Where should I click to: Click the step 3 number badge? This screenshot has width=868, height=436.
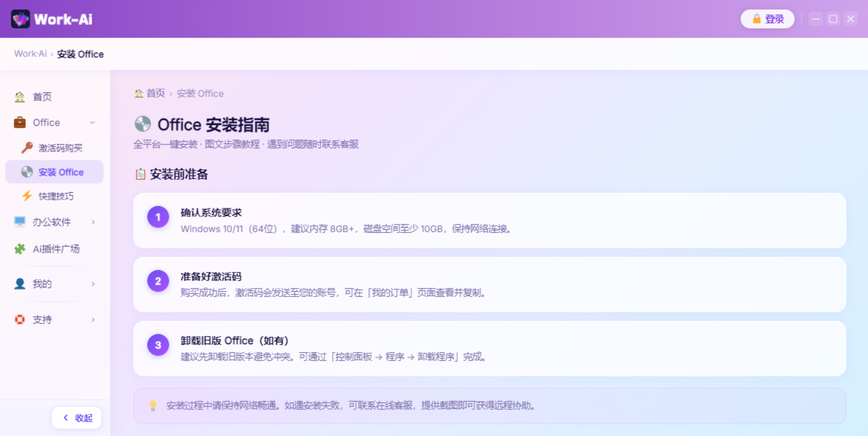coord(158,345)
